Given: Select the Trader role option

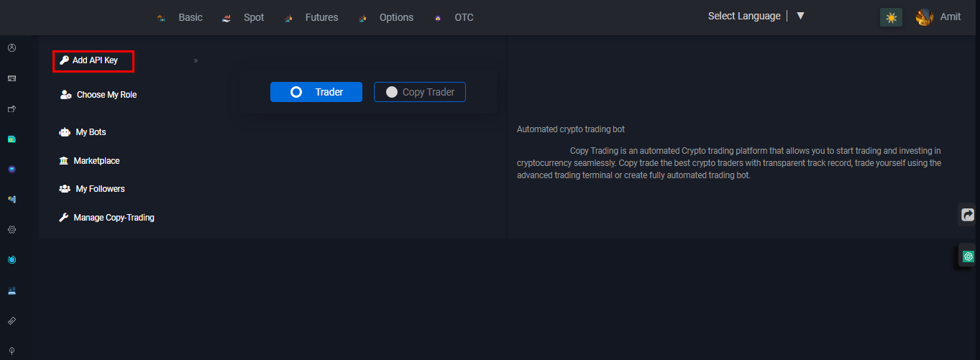Looking at the screenshot, I should (316, 92).
